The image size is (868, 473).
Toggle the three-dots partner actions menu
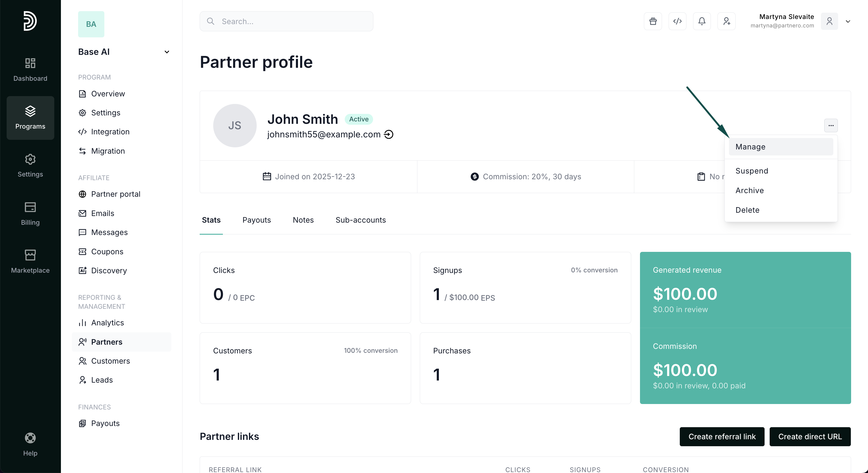(831, 126)
